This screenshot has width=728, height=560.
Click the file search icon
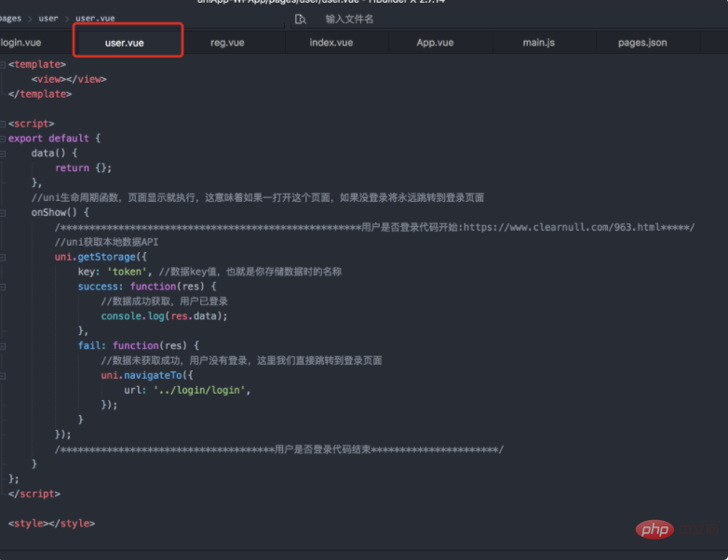click(301, 19)
